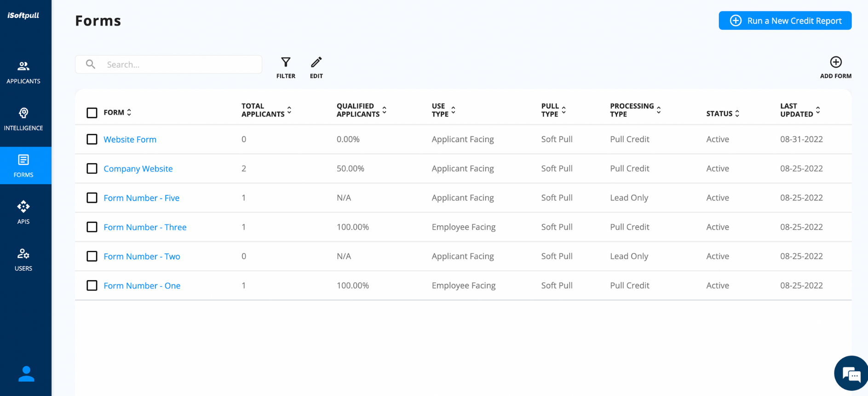Click the search magnifier icon
868x396 pixels.
(91, 64)
